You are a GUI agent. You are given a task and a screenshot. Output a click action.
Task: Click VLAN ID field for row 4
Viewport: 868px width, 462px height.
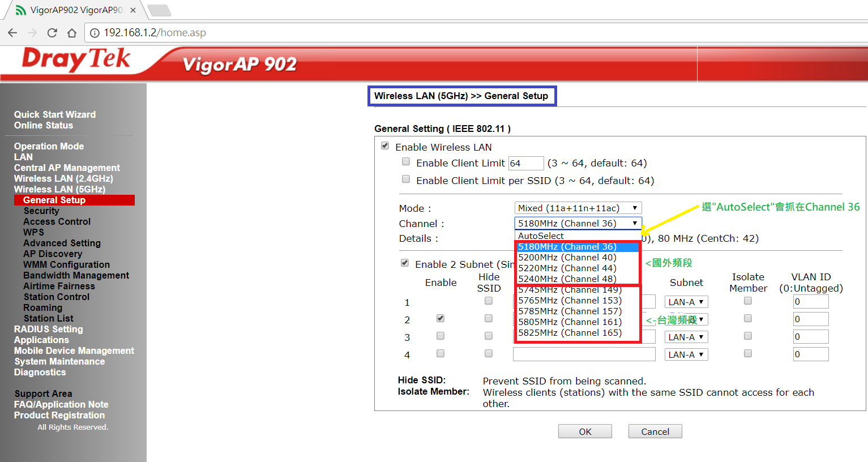pyautogui.click(x=811, y=354)
